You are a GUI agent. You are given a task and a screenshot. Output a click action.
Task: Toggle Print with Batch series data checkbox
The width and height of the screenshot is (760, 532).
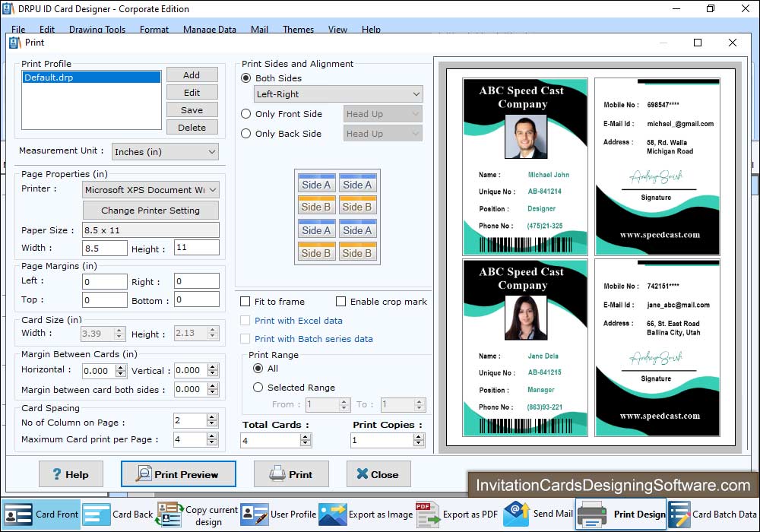pos(245,339)
